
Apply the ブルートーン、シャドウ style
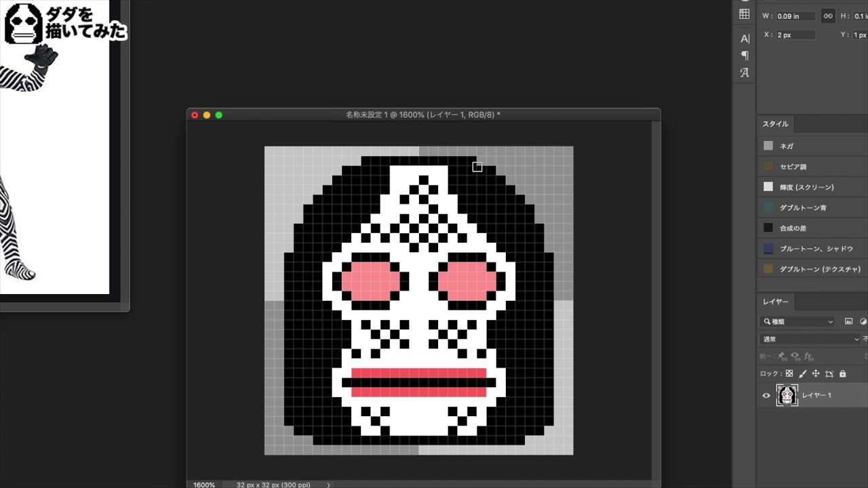(x=812, y=249)
